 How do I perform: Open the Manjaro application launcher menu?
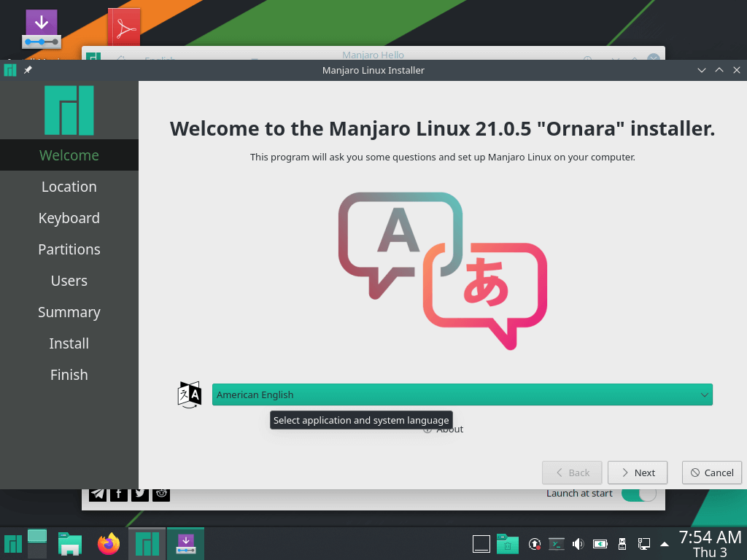coord(12,543)
